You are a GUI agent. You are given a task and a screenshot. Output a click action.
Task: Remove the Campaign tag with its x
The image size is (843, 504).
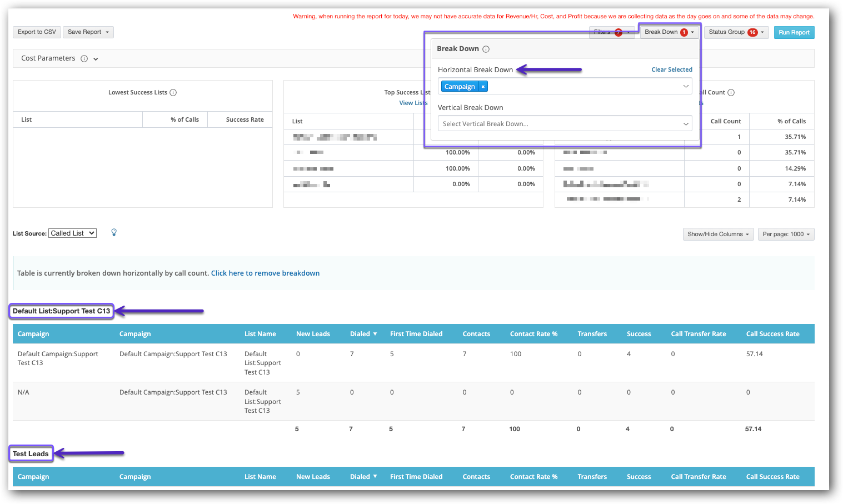click(x=483, y=87)
